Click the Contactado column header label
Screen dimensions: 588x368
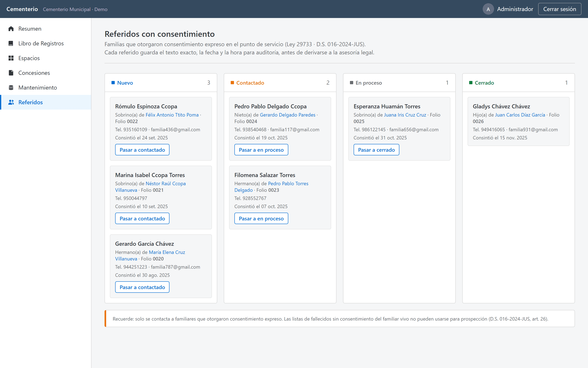250,83
